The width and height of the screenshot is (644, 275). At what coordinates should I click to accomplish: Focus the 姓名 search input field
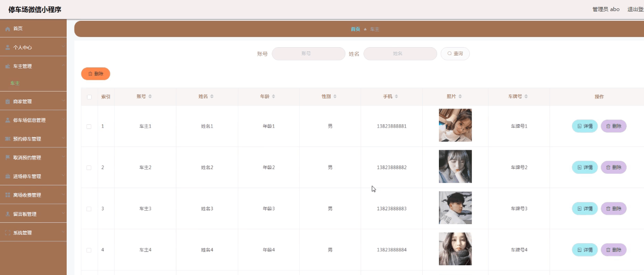coord(400,54)
